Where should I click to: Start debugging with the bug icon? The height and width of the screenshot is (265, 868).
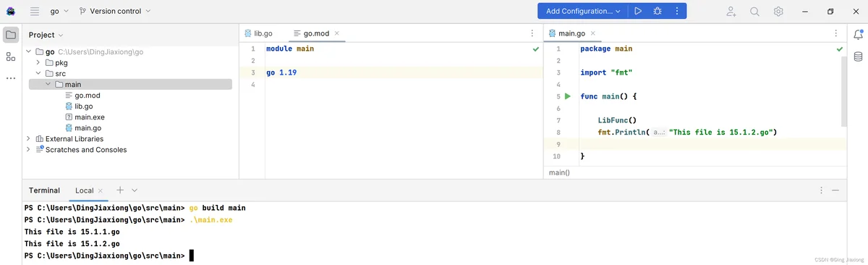[x=657, y=11]
